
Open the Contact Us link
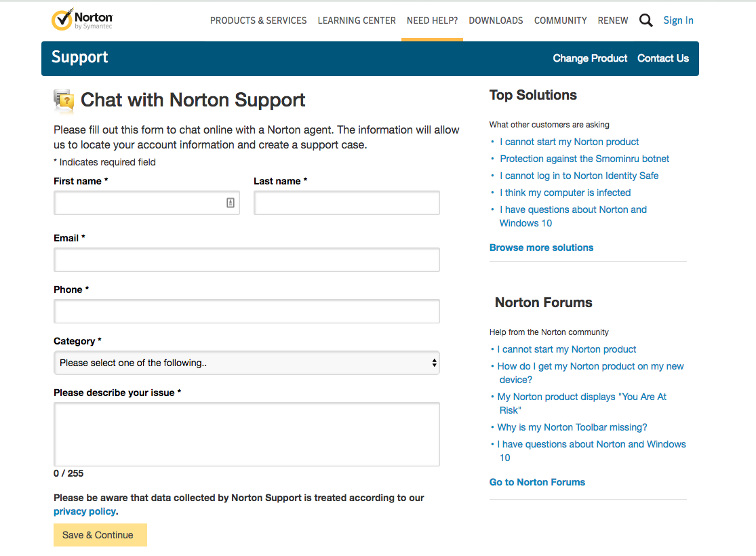[662, 58]
